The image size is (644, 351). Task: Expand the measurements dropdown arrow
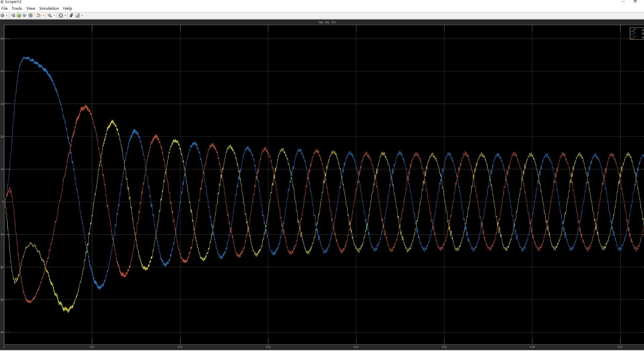(82, 15)
